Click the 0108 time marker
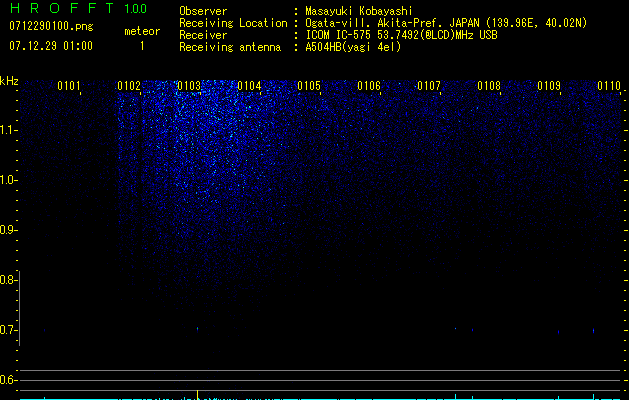 click(489, 86)
